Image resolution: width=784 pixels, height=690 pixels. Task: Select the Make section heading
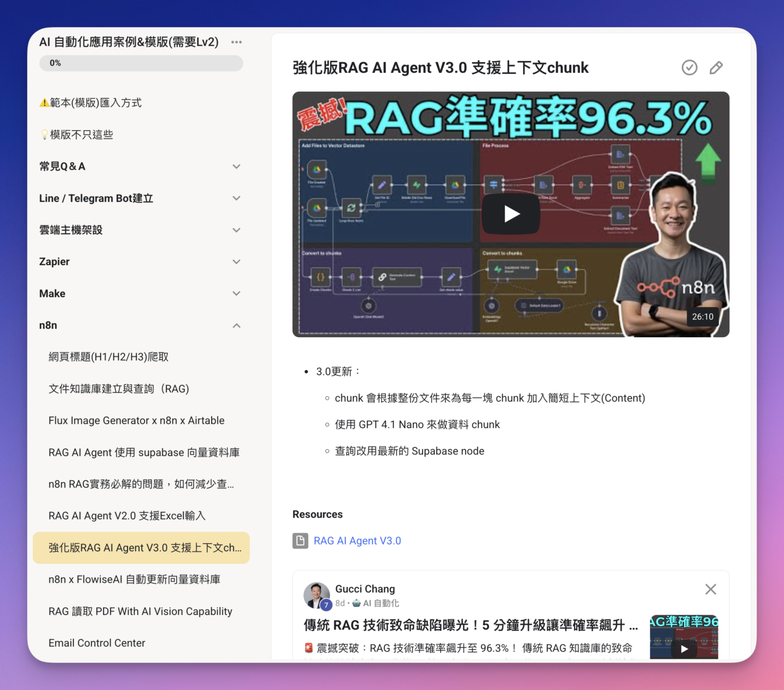coord(52,293)
